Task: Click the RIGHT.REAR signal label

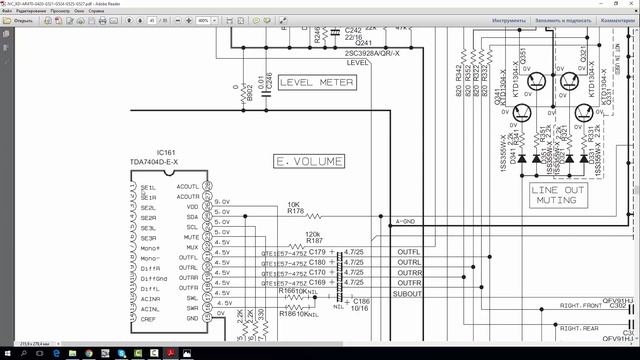Action: click(579, 329)
